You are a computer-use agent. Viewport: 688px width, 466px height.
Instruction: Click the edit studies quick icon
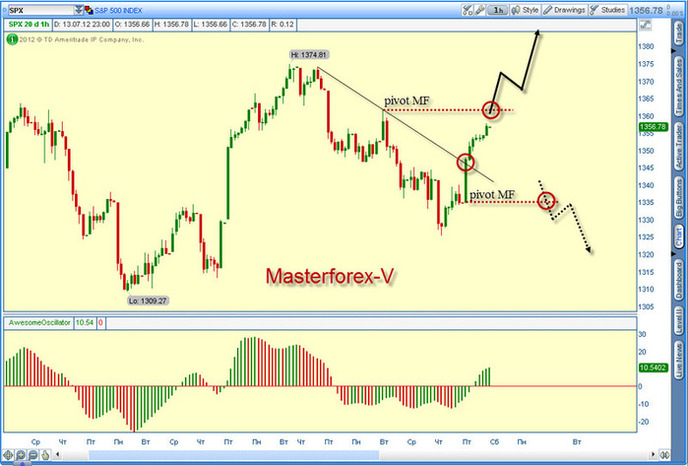click(x=468, y=10)
